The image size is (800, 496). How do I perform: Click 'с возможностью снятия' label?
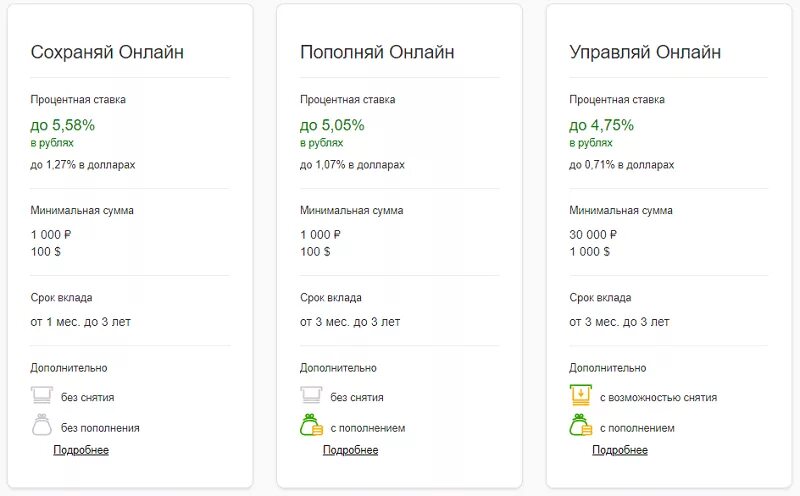[658, 397]
